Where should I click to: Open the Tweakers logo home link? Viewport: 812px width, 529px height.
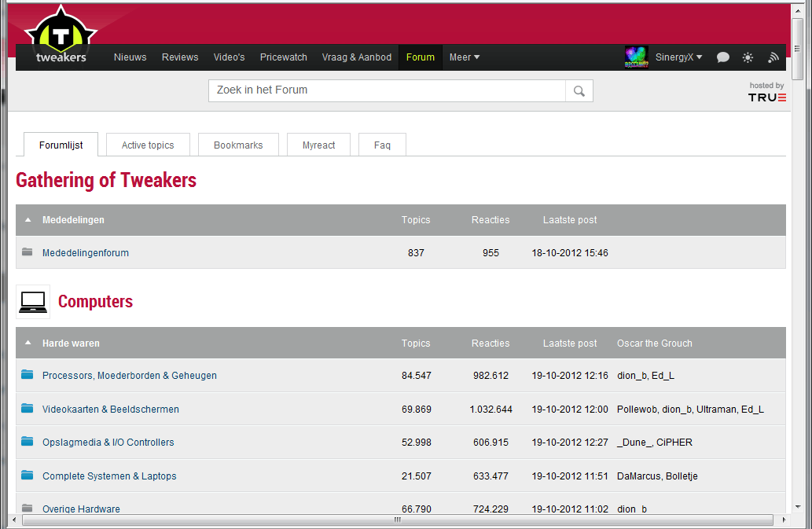tap(61, 35)
